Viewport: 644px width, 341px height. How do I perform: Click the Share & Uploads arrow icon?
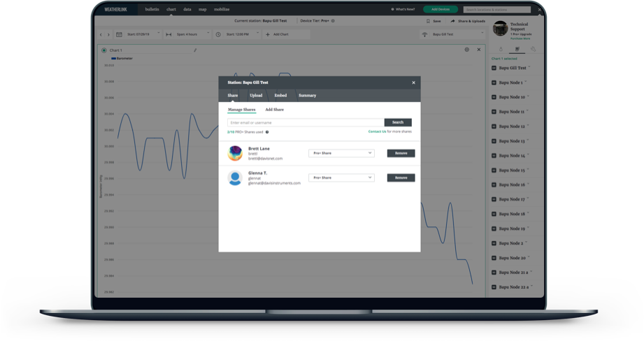click(452, 21)
